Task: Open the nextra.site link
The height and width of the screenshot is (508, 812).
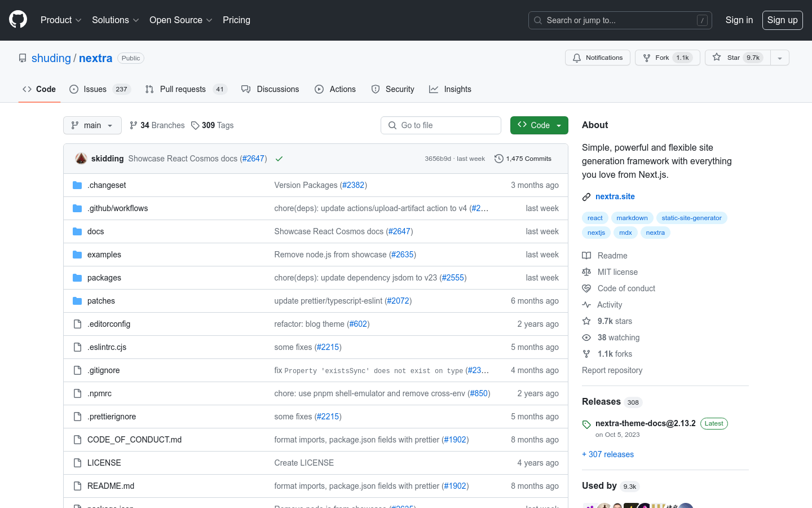Action: (615, 196)
